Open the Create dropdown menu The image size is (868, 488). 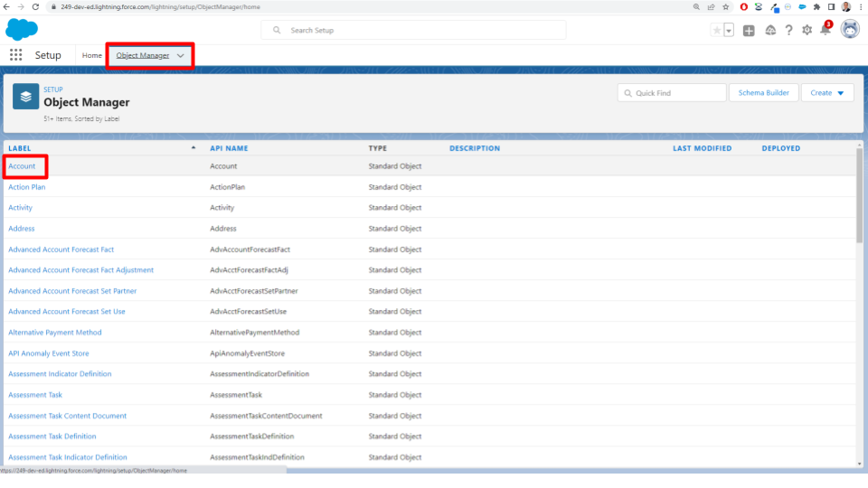click(x=827, y=93)
